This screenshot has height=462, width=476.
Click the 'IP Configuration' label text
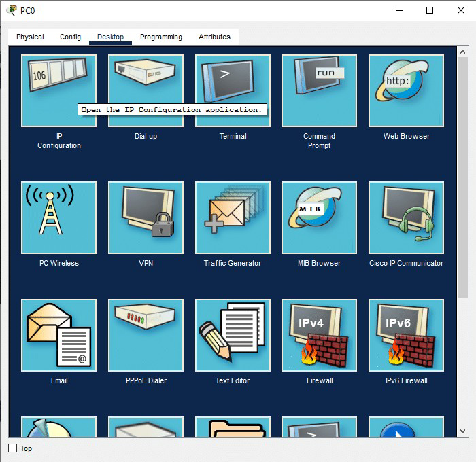click(x=59, y=141)
